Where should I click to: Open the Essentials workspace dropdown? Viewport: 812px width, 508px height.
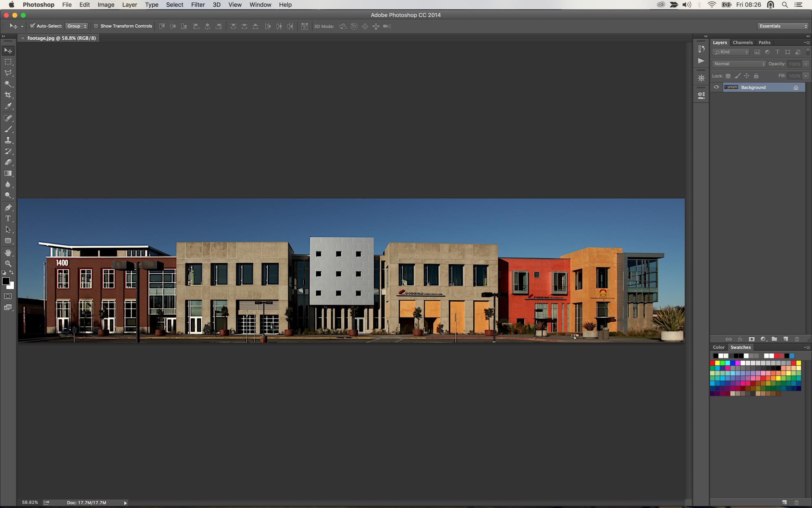point(782,26)
